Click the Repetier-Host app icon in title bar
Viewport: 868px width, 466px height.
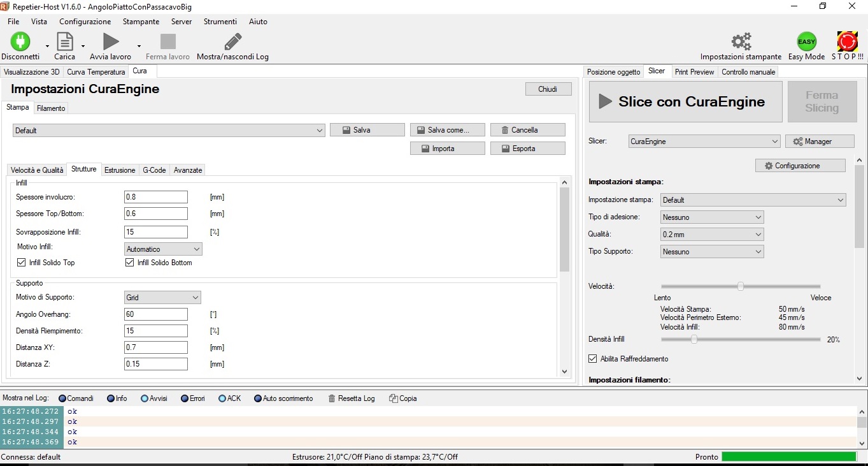[x=5, y=6]
